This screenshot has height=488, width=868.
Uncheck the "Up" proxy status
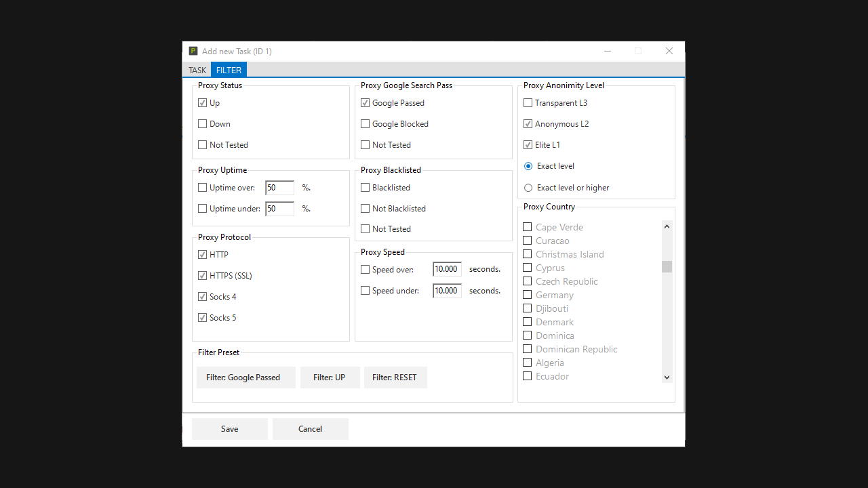[202, 102]
